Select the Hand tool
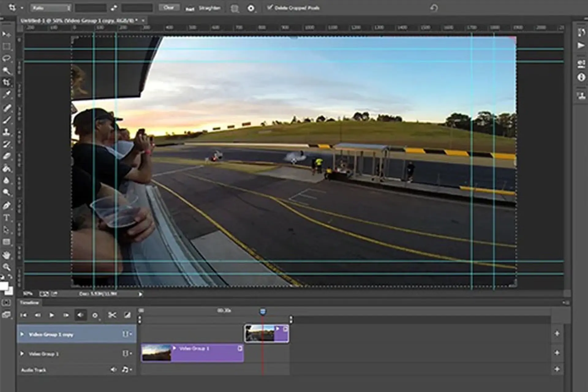 tap(6, 255)
